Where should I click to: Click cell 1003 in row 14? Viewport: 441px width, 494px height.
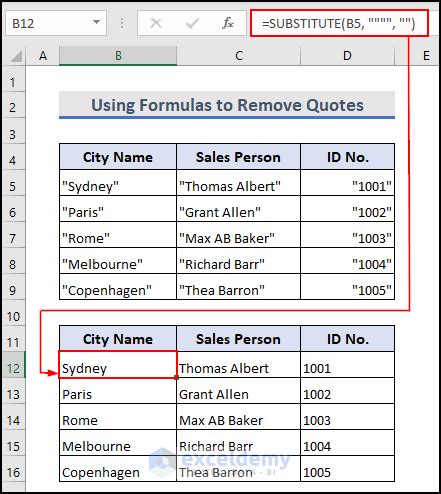348,417
